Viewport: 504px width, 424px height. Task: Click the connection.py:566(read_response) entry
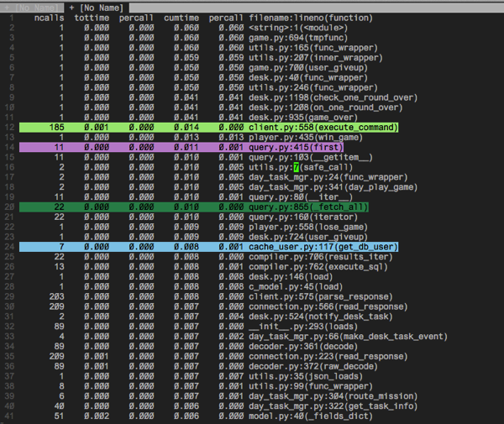point(328,306)
